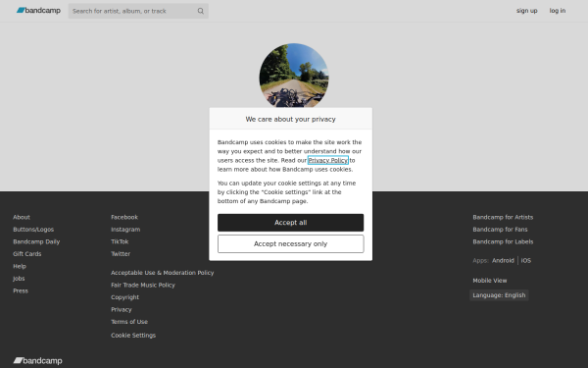
Task: Open the Privacy footer link
Action: 122,309
